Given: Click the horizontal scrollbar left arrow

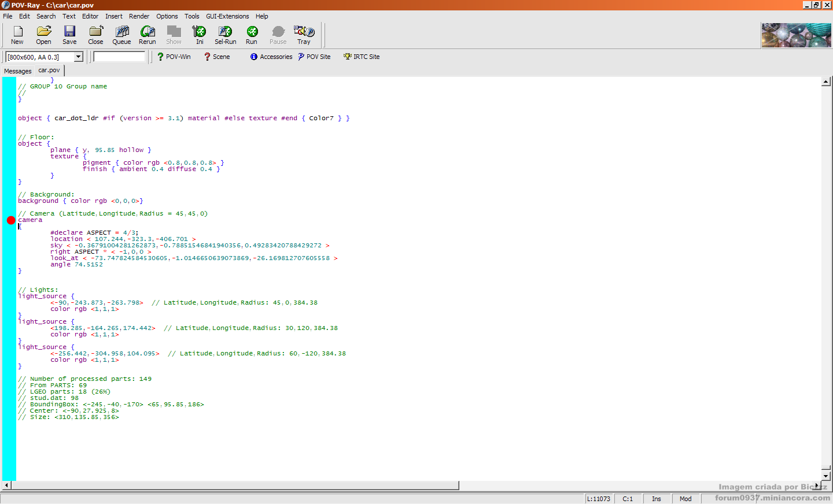Looking at the screenshot, I should 6,486.
